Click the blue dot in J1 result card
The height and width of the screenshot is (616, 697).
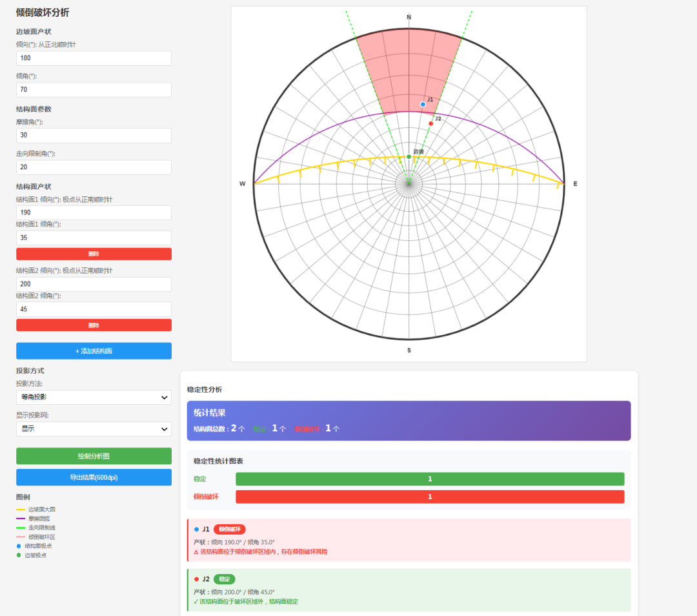tap(196, 529)
